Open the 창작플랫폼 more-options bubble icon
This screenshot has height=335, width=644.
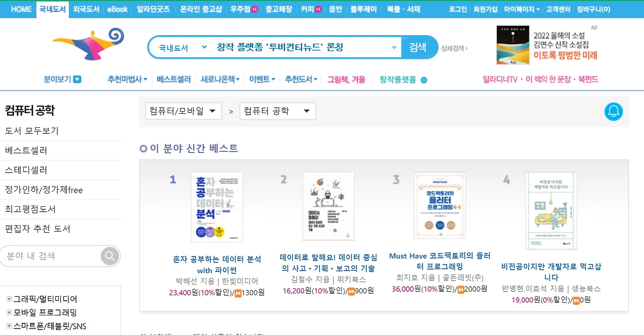click(x=424, y=80)
